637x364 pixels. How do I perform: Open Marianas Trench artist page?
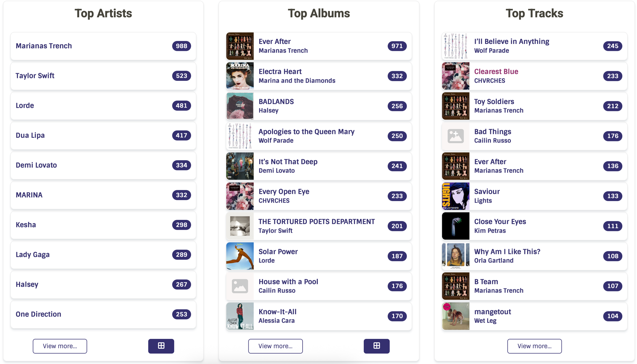click(x=44, y=46)
